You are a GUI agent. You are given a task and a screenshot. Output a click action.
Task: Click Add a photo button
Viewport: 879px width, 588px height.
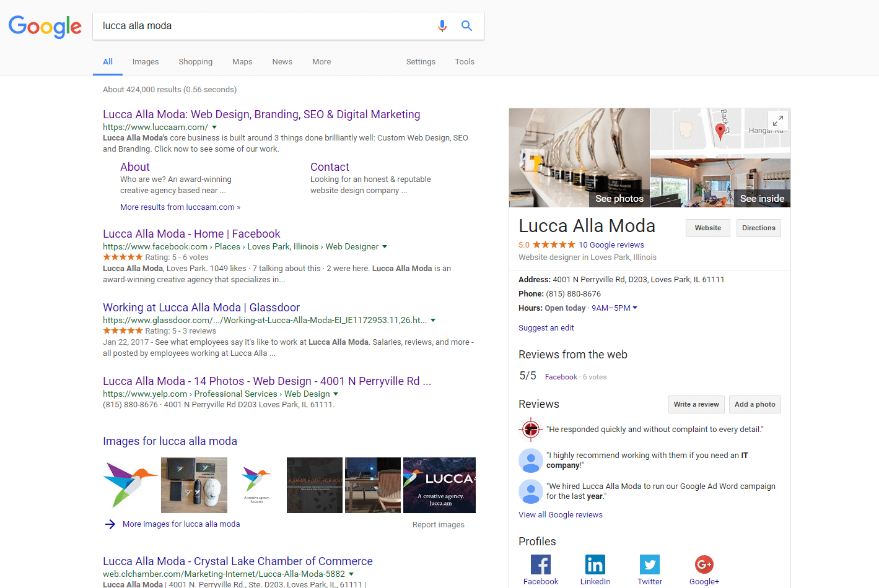point(755,404)
